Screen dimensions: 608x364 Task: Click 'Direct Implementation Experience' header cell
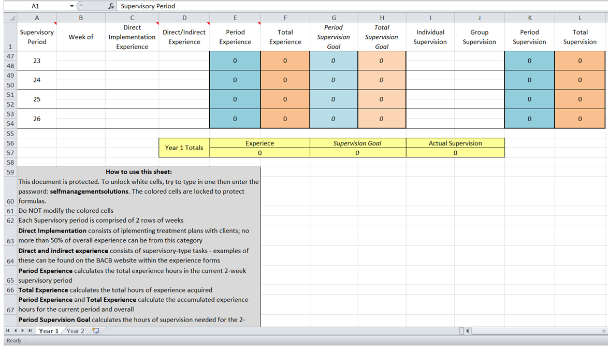click(x=132, y=37)
